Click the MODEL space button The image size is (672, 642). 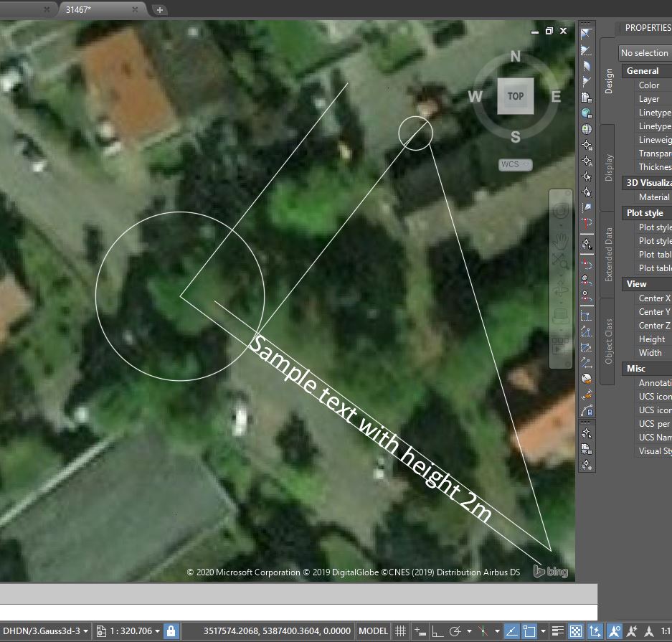373,631
